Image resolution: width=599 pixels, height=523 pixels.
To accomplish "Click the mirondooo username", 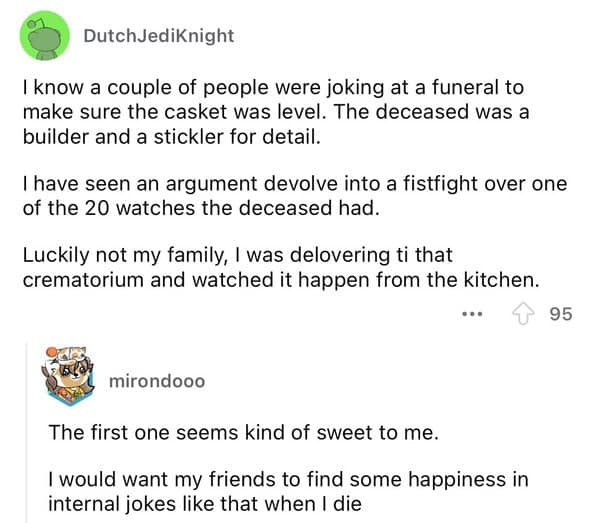I will [157, 381].
